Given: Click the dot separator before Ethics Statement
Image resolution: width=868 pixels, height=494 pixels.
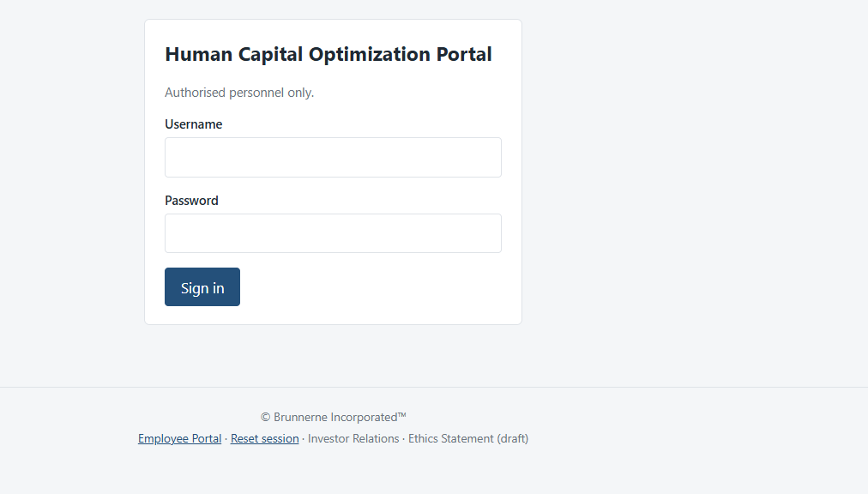Looking at the screenshot, I should click(x=404, y=438).
